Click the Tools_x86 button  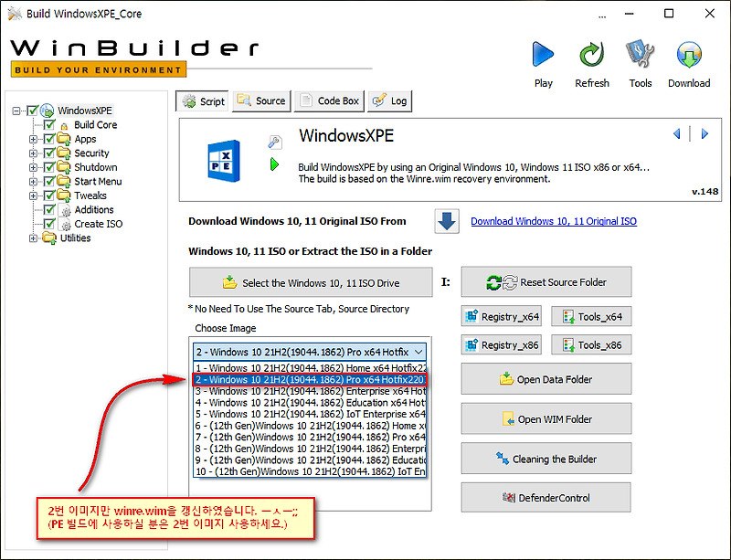tap(591, 345)
